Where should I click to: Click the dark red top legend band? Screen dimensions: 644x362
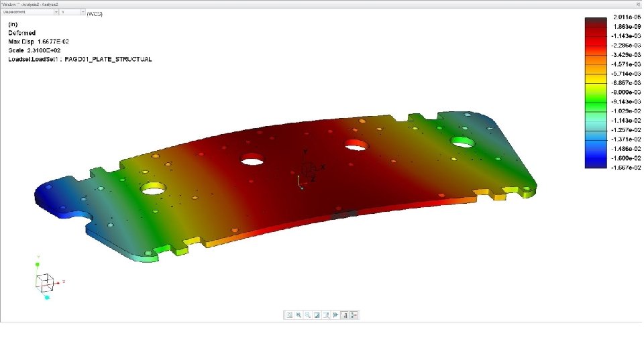tap(596, 22)
